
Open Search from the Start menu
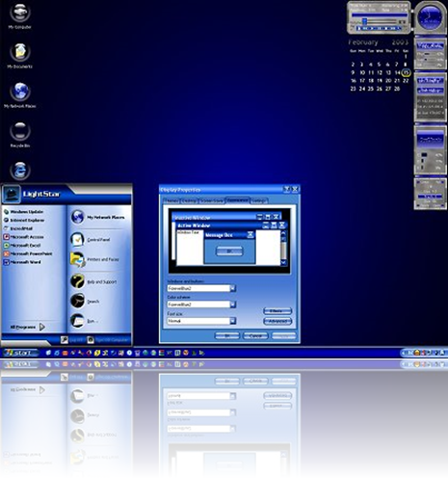click(x=85, y=302)
